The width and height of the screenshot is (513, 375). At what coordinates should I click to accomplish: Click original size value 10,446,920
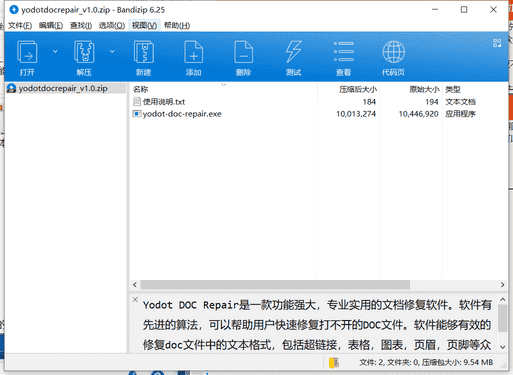tap(419, 114)
